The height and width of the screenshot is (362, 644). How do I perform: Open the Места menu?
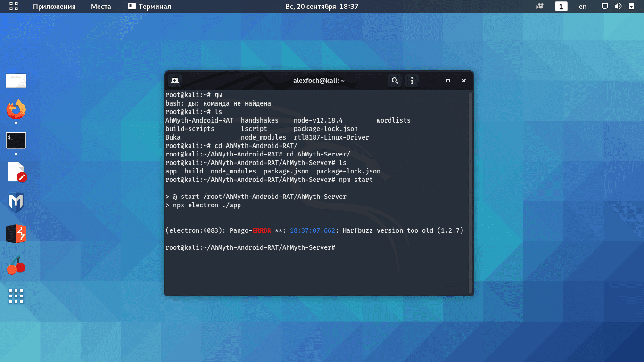pos(101,7)
